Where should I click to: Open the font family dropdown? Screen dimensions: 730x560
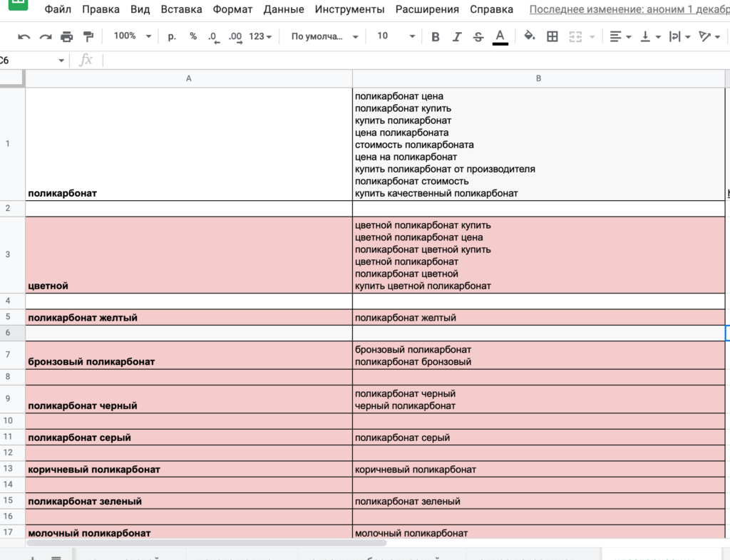[324, 36]
